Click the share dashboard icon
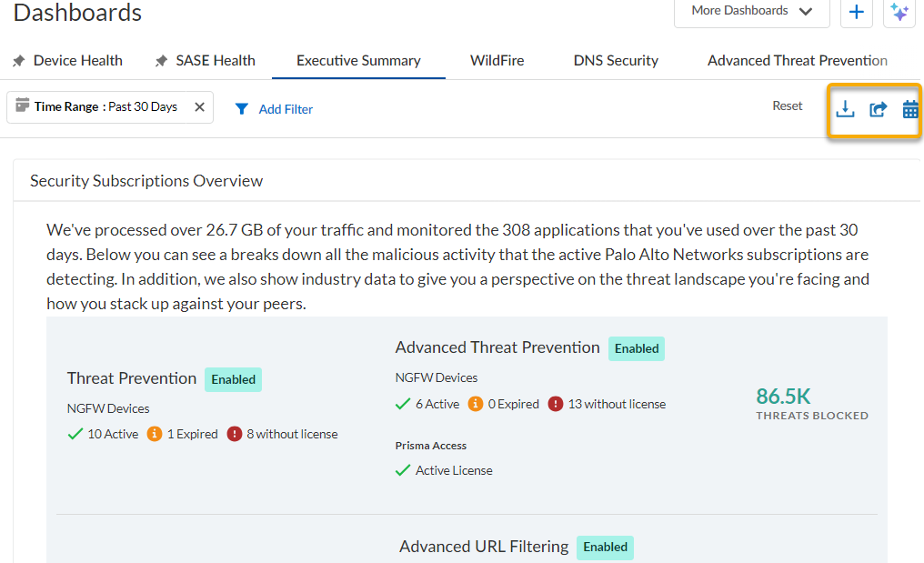Image resolution: width=924 pixels, height=563 pixels. tap(878, 109)
